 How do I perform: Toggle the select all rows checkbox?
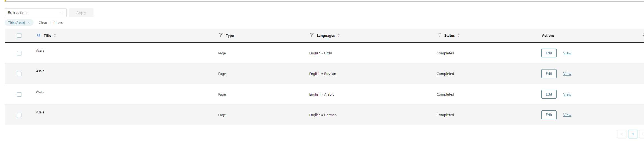19,35
